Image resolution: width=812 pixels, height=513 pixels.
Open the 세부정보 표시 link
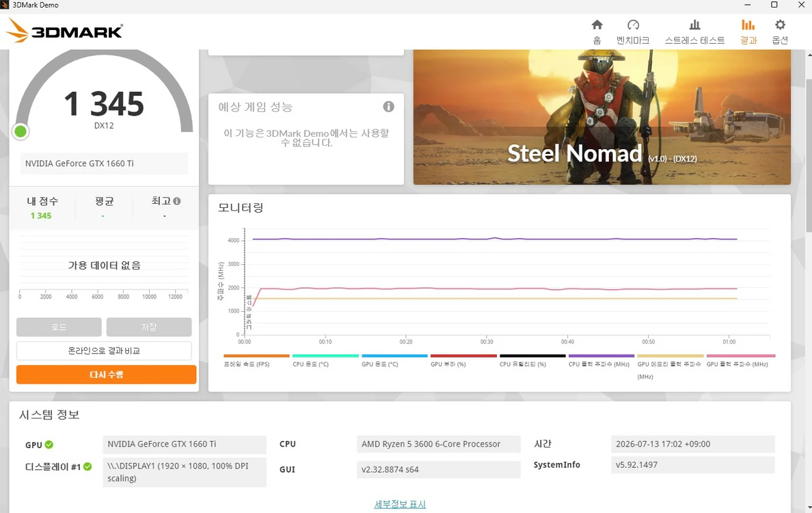[x=400, y=504]
